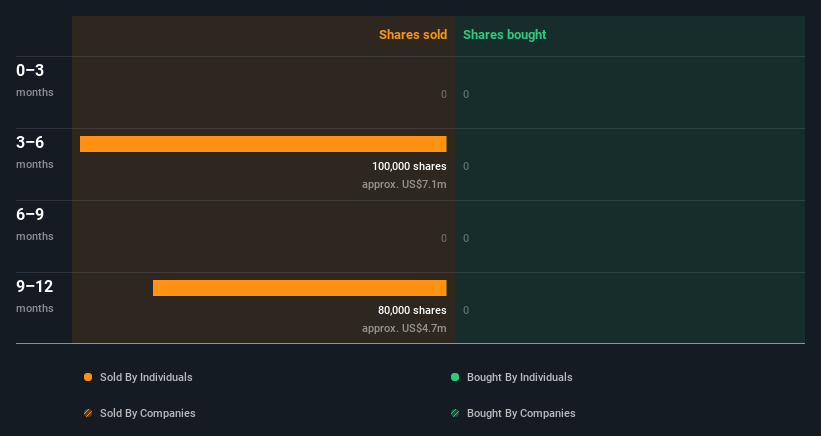Select the 9–12 months row label
Image resolution: width=821 pixels, height=436 pixels.
click(x=35, y=296)
